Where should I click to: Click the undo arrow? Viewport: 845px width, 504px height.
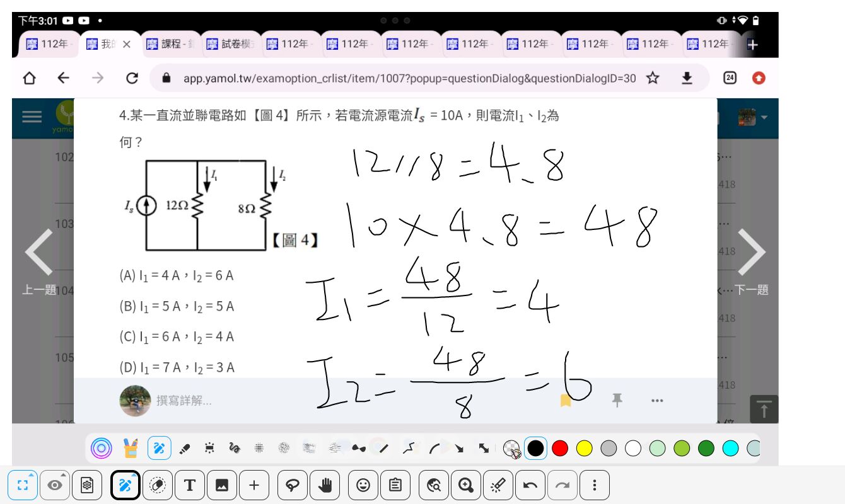(530, 485)
